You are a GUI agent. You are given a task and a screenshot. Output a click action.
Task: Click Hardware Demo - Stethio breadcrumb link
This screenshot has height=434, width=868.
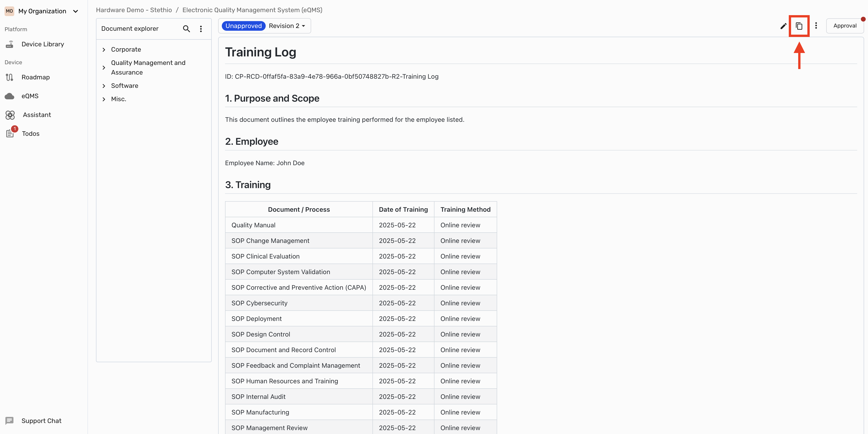coord(134,10)
